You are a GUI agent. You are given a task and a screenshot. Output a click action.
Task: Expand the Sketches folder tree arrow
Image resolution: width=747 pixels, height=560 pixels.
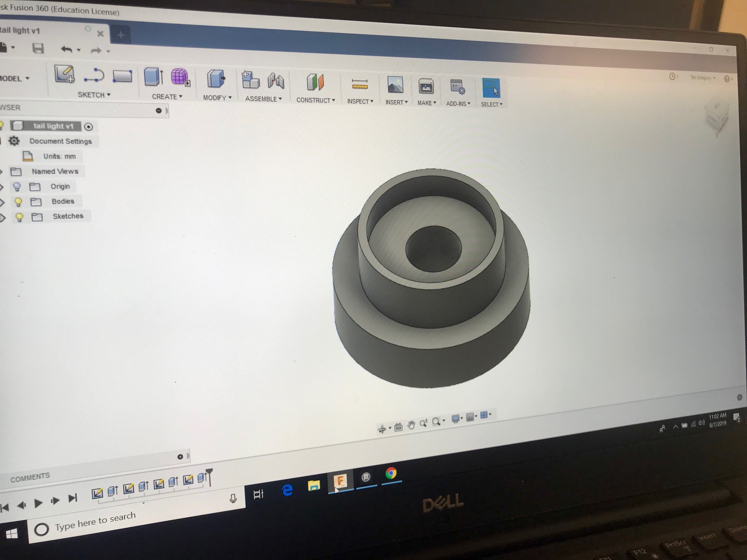pyautogui.click(x=3, y=218)
